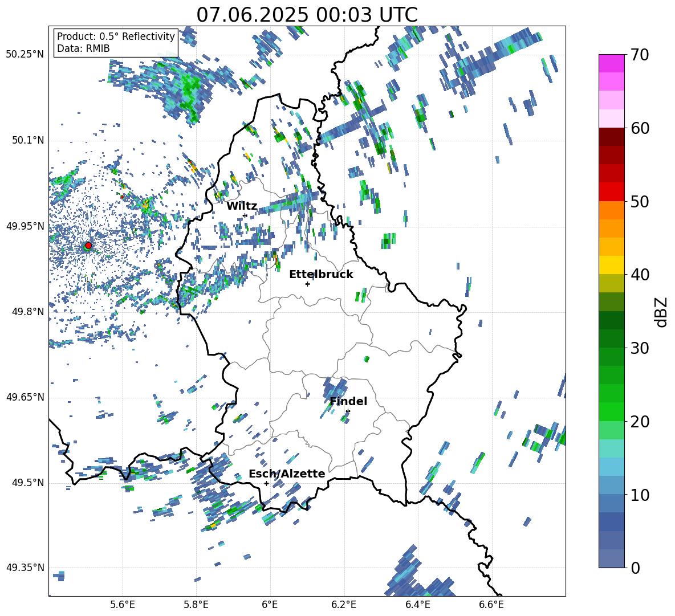Click the dark red colorbar swatch below 60
The image size is (675, 616).
(x=611, y=136)
